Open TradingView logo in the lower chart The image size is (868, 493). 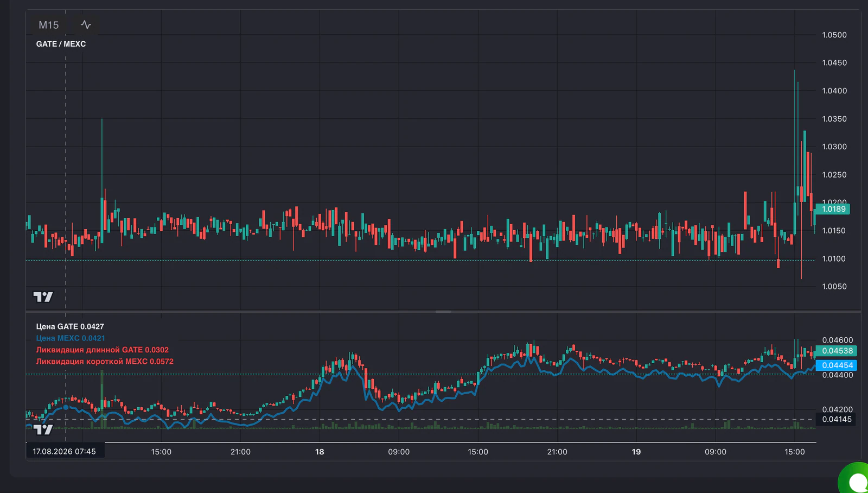(x=43, y=429)
